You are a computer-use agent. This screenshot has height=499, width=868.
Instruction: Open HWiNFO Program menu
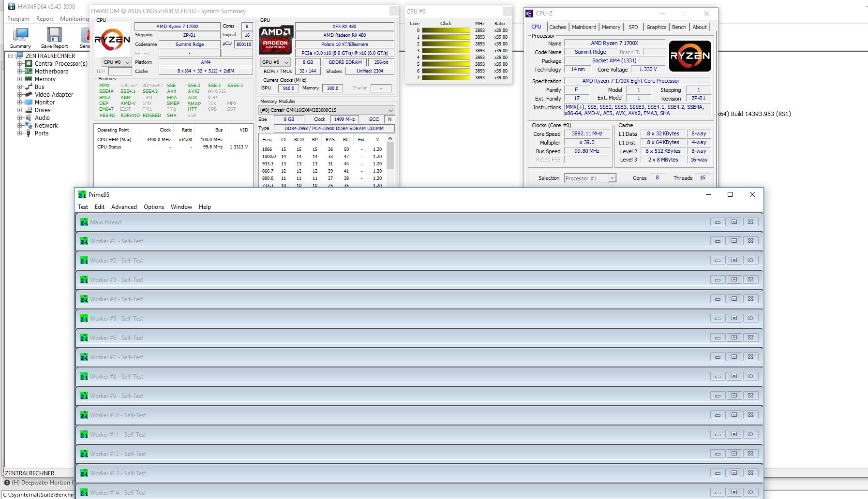click(18, 18)
